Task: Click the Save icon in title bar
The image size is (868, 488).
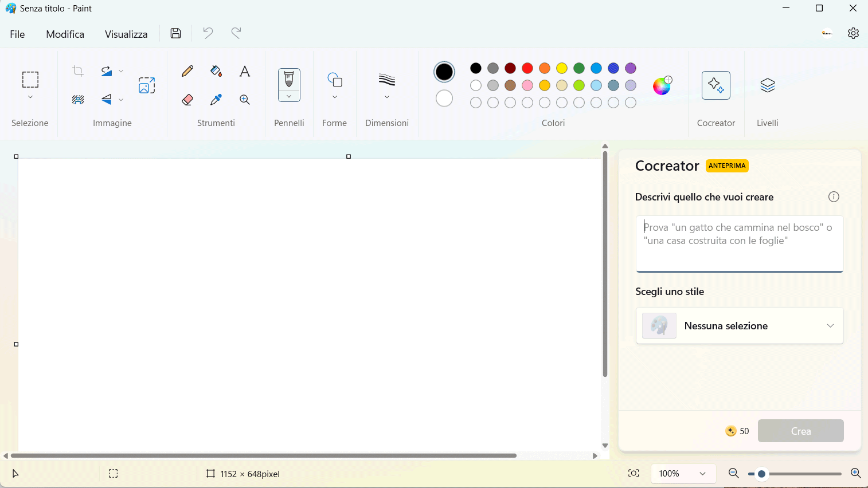Action: click(x=176, y=33)
